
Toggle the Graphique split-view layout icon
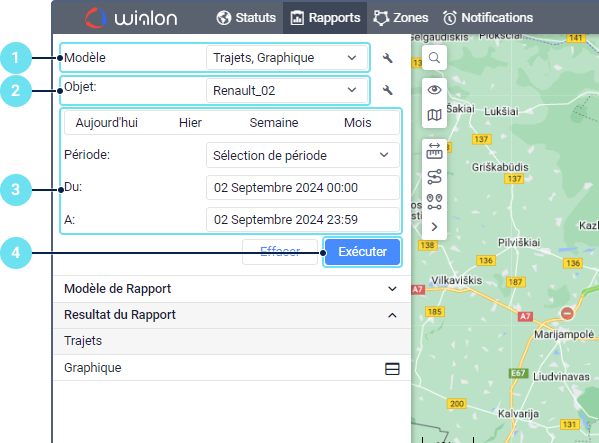click(392, 369)
